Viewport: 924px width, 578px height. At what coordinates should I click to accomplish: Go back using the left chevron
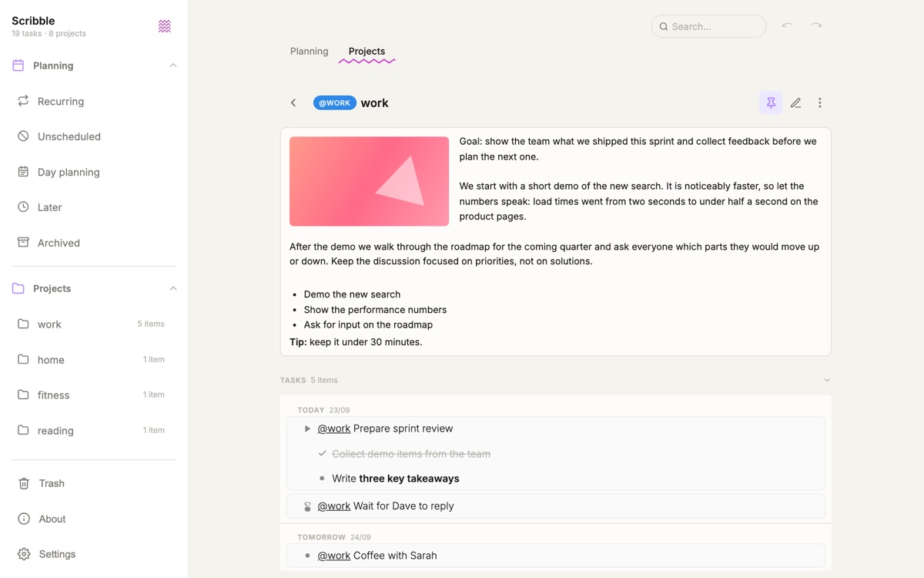293,102
